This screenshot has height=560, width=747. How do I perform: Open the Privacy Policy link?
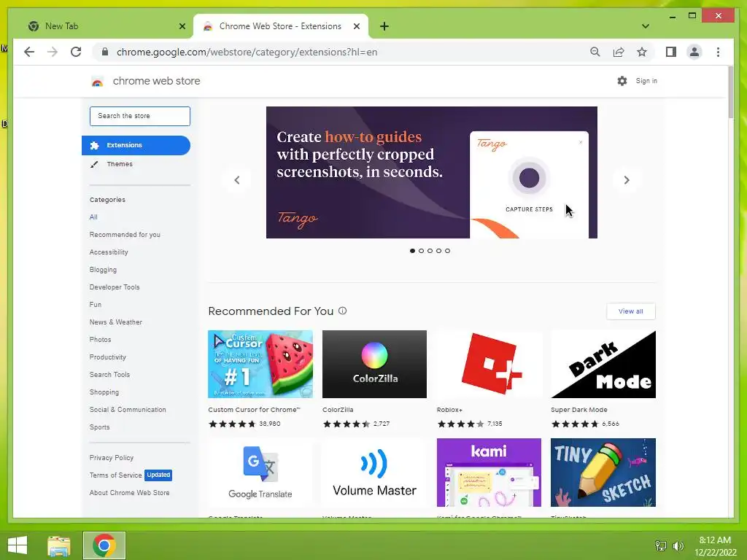(112, 458)
